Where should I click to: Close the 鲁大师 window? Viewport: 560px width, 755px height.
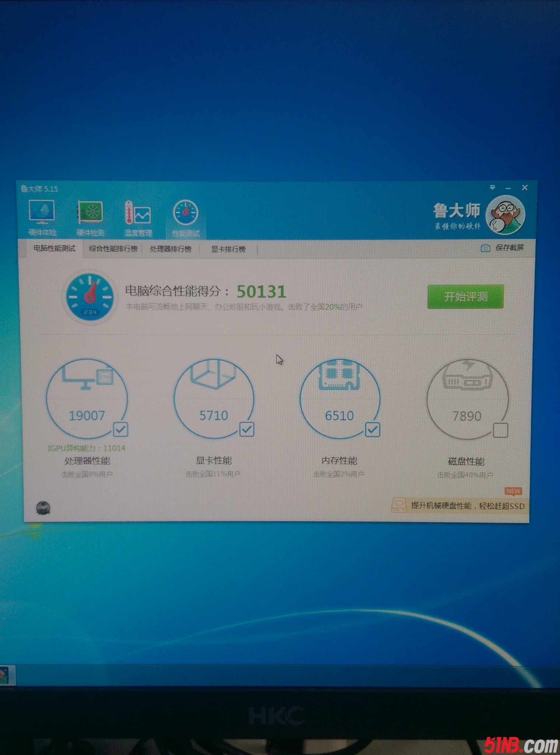pos(525,188)
